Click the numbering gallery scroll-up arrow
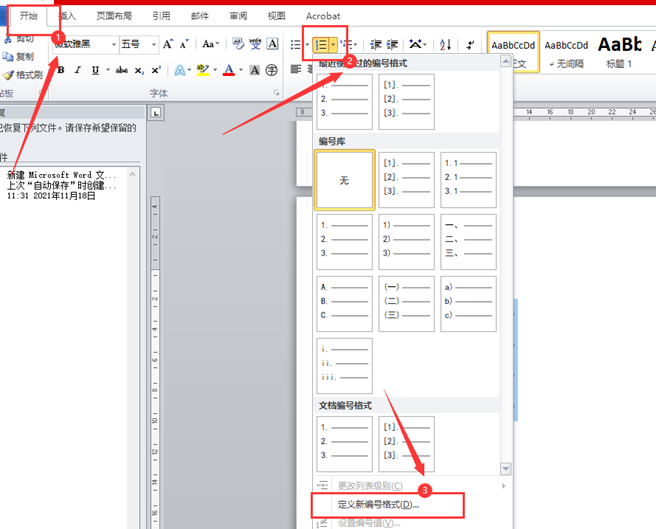Viewport: 656px width, 529px height. [x=505, y=62]
